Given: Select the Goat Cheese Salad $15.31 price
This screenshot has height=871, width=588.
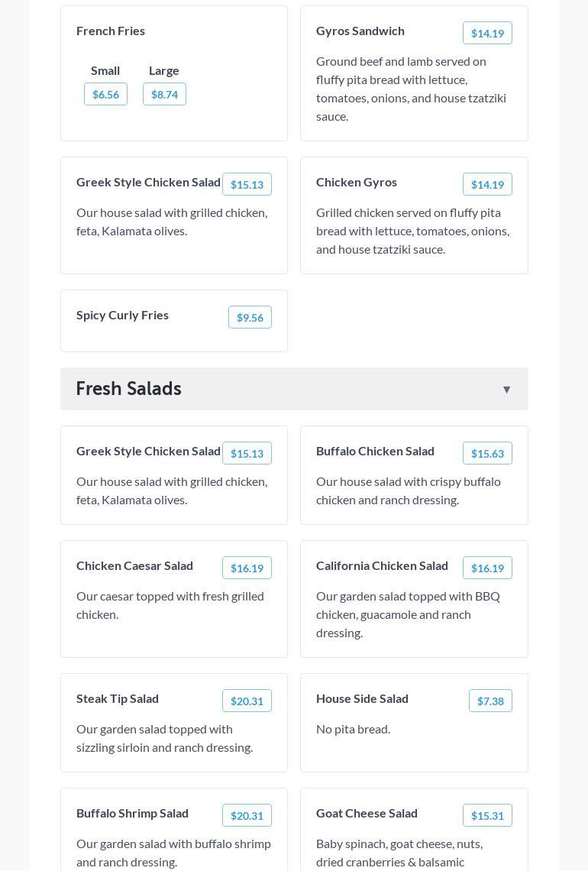Looking at the screenshot, I should coord(487,815).
